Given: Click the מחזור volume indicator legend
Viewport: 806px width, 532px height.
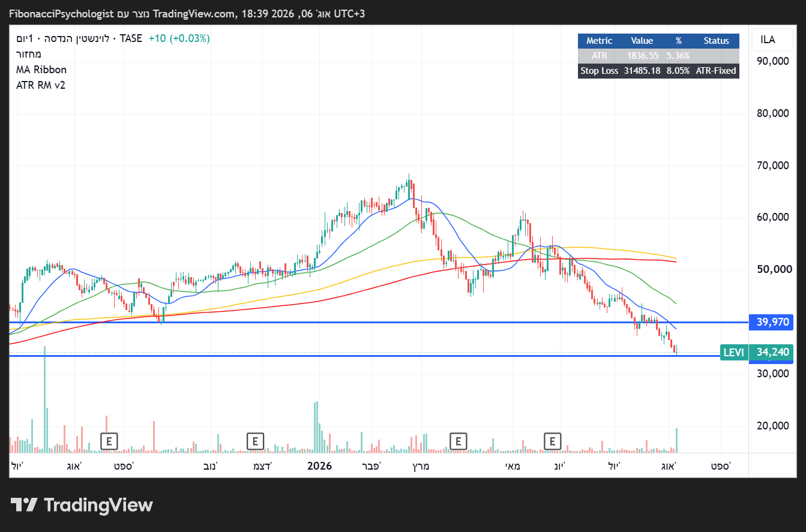Looking at the screenshot, I should pos(29,54).
